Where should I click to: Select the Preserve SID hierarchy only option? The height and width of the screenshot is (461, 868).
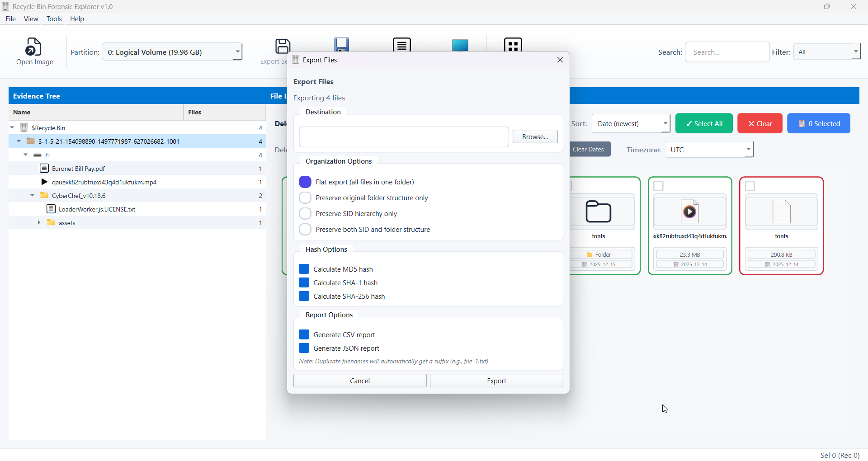tap(305, 213)
